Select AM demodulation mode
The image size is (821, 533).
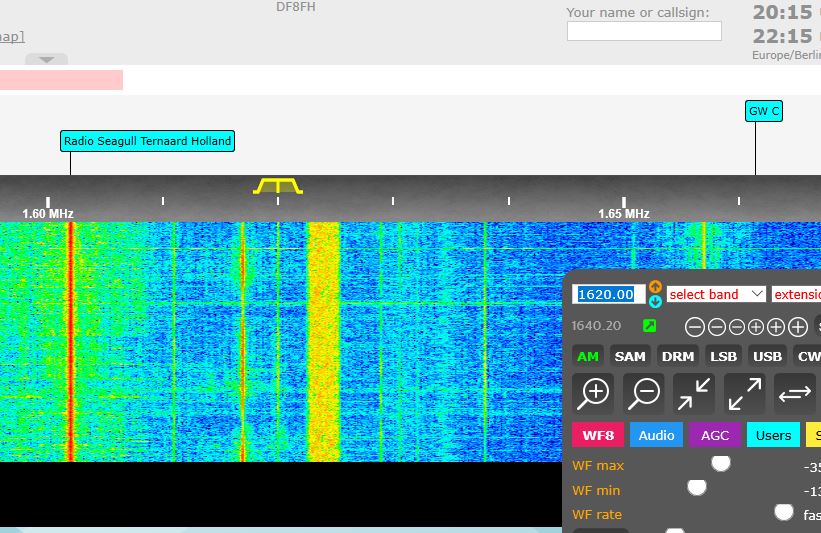588,356
